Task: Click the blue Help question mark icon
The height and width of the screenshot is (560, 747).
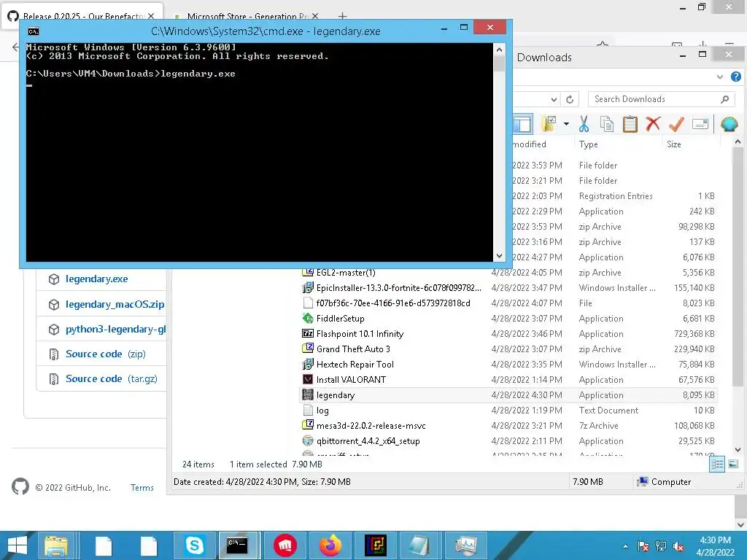Action: tap(735, 77)
